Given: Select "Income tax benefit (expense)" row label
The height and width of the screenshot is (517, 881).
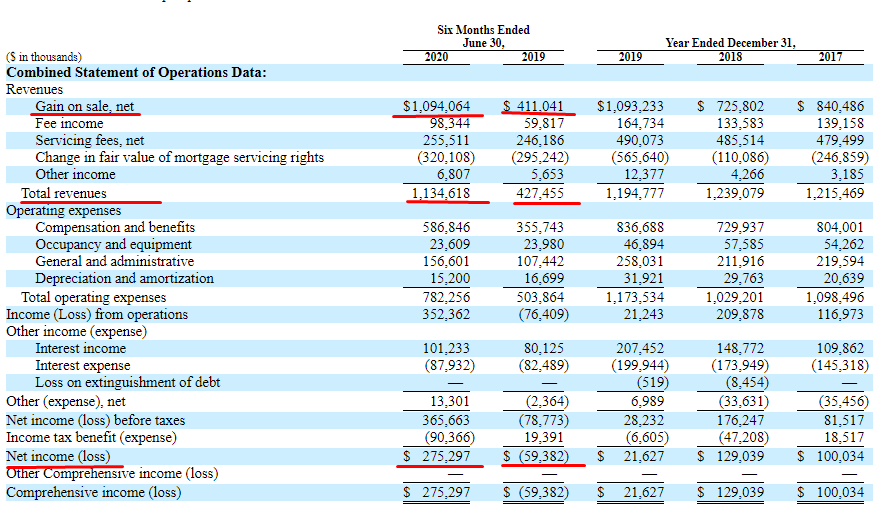Looking at the screenshot, I should pos(91,437).
